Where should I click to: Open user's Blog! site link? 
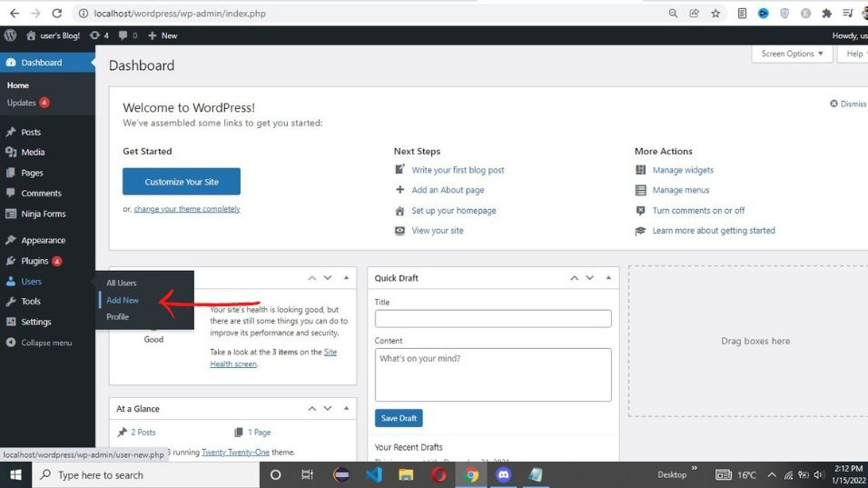point(54,35)
